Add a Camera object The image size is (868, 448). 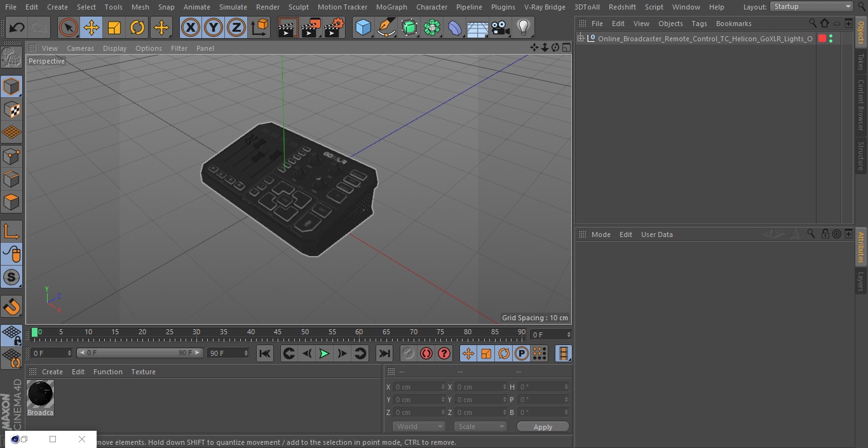point(501,27)
